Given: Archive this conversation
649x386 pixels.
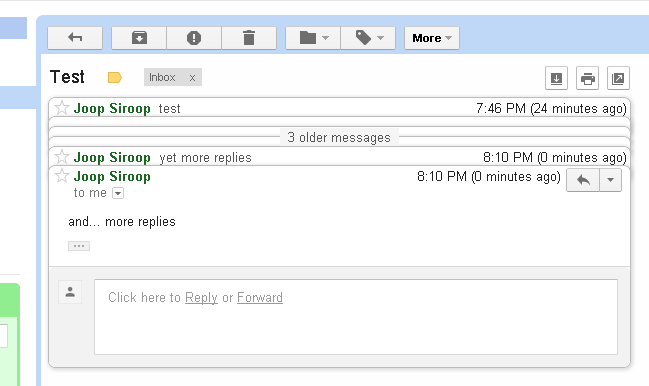Looking at the screenshot, I should pos(139,38).
